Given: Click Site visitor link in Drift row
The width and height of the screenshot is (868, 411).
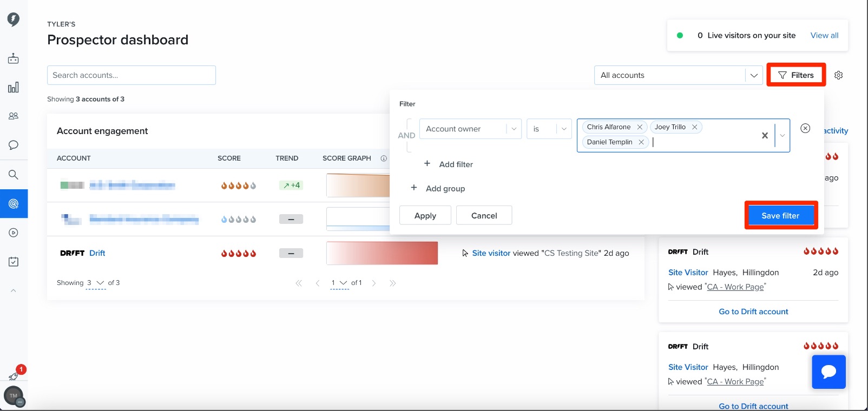Looking at the screenshot, I should (491, 253).
